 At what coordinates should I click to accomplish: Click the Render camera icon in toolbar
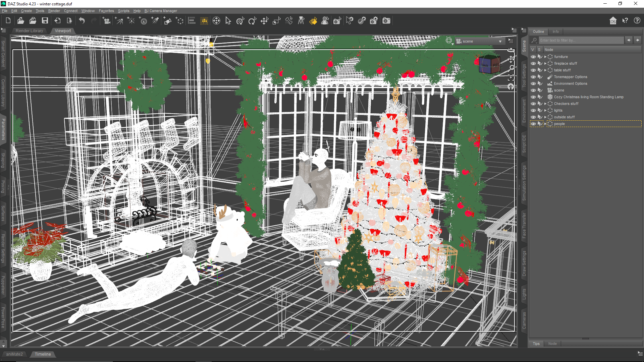pyautogui.click(x=386, y=21)
